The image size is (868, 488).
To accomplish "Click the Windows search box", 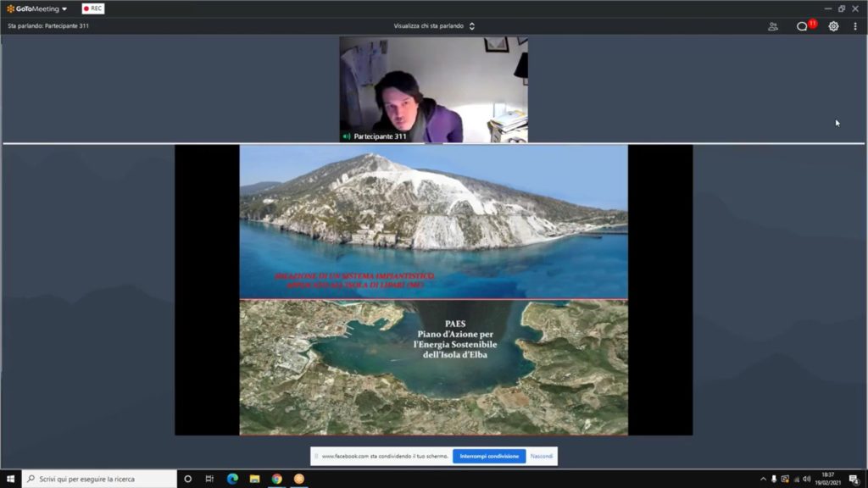I will (99, 479).
